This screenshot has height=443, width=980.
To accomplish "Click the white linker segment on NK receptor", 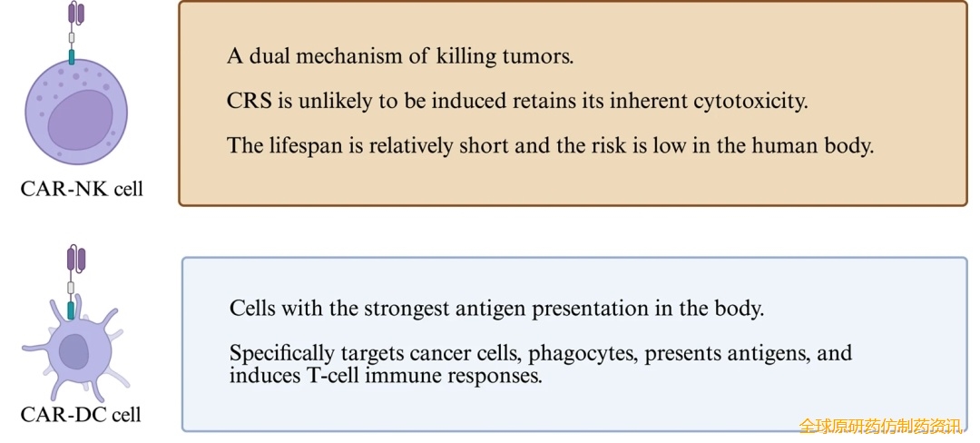I will [73, 39].
